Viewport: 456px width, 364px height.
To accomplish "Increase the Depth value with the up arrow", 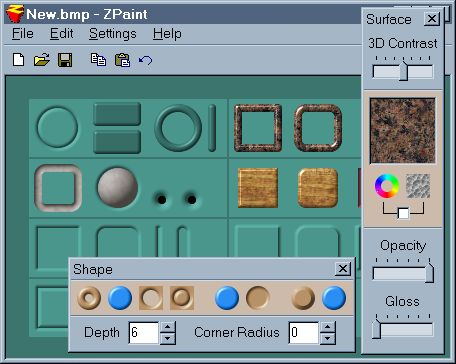I will click(167, 327).
